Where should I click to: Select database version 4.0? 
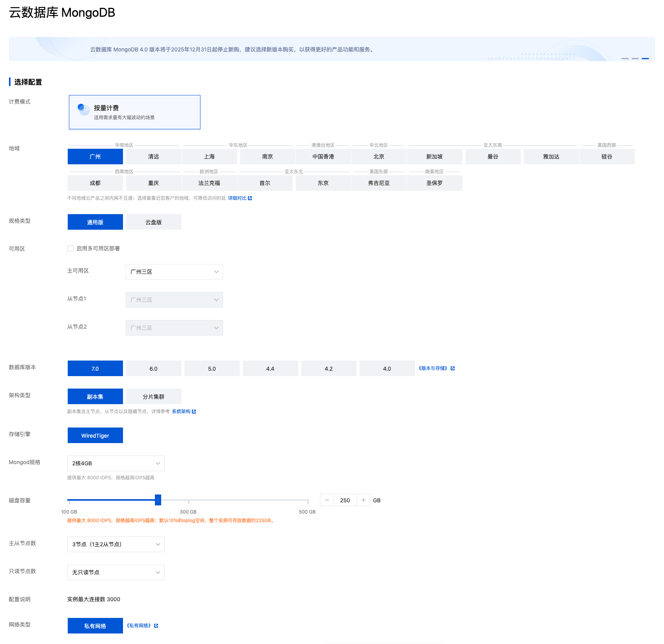pos(387,368)
